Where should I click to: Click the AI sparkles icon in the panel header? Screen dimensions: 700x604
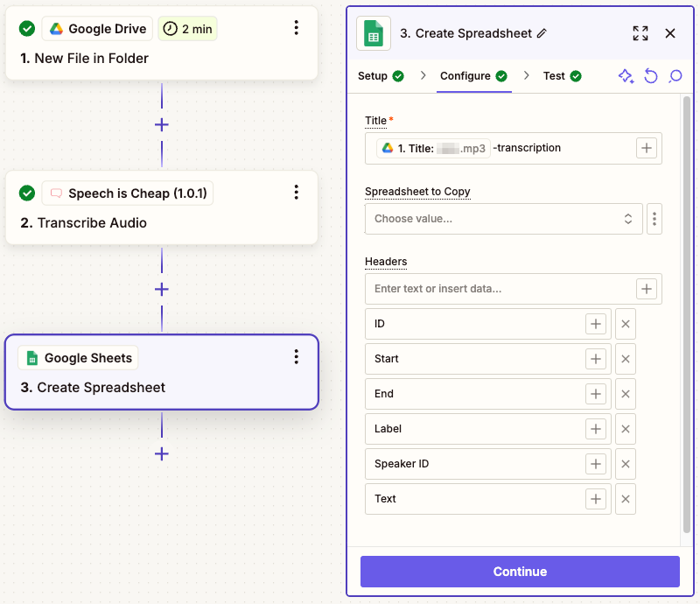(626, 77)
